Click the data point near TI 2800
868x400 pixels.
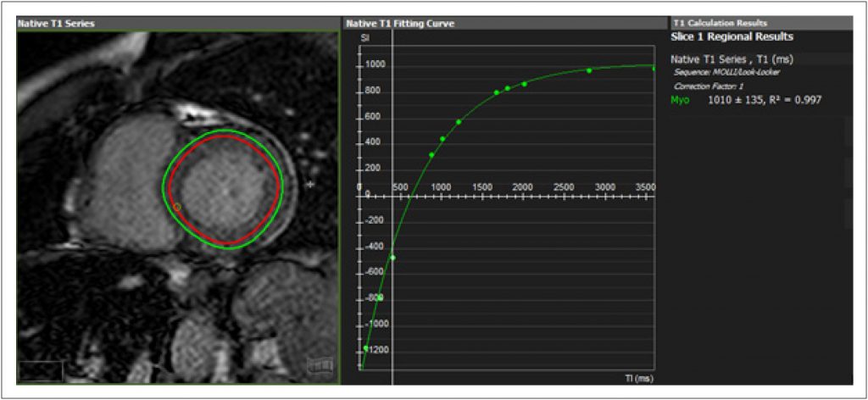589,70
